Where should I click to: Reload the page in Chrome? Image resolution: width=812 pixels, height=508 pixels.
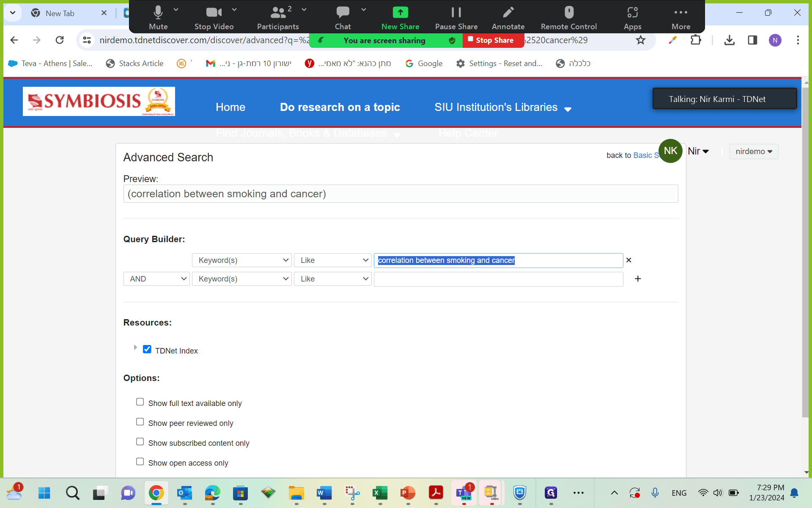point(60,40)
